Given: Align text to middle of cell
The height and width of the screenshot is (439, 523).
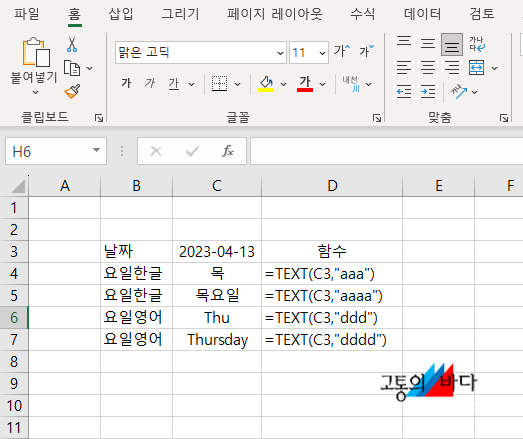Looking at the screenshot, I should pyautogui.click(x=428, y=44).
